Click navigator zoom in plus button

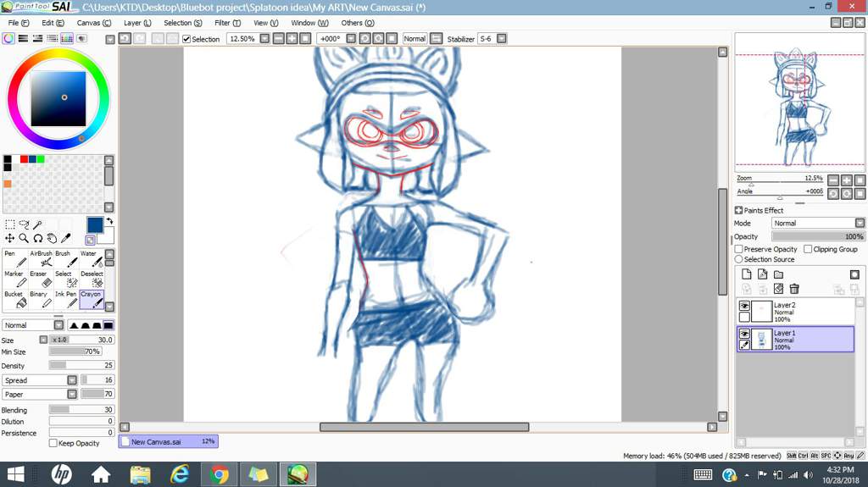pos(847,180)
